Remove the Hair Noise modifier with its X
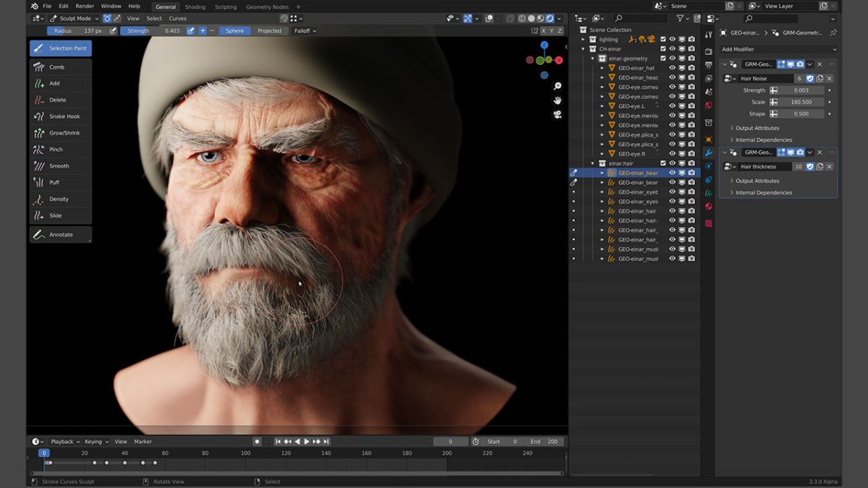 coord(829,78)
